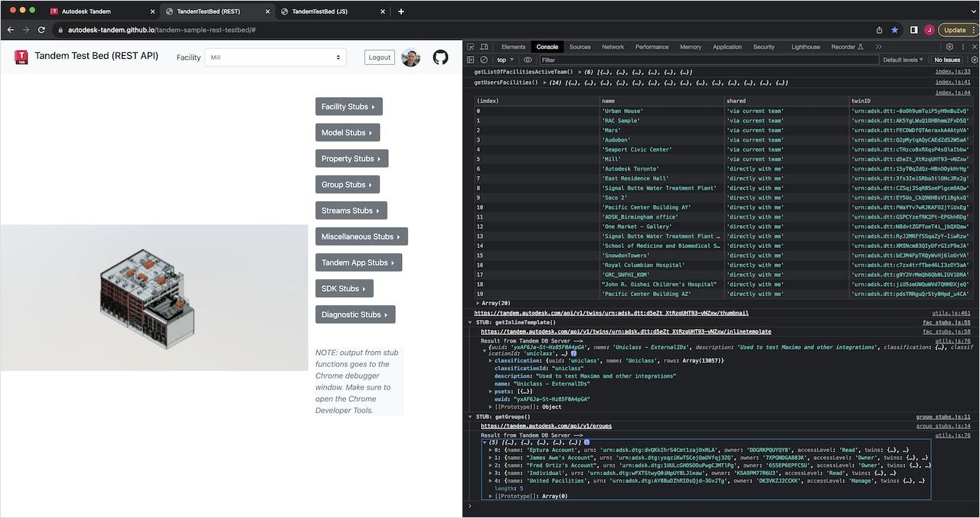Open the Streams Stubs dropdown
Image resolution: width=980 pixels, height=518 pixels.
pos(351,210)
